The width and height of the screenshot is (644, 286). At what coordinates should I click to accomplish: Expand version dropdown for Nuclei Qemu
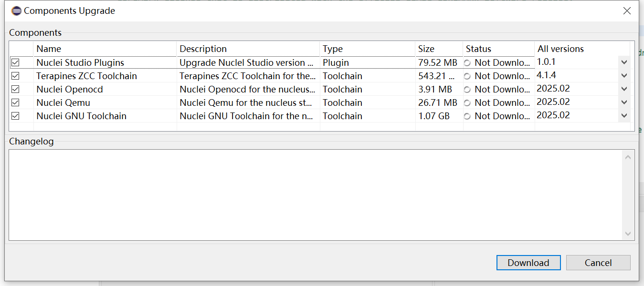point(623,102)
